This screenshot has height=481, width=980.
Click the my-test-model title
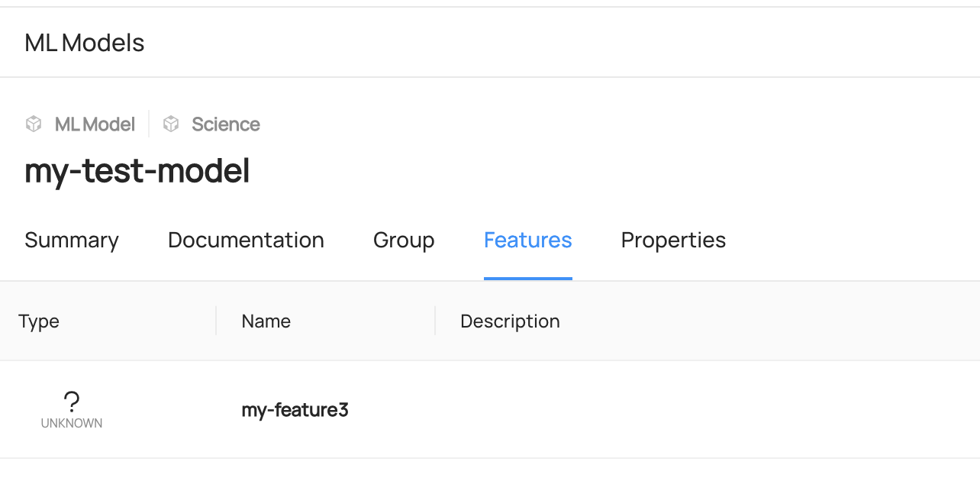click(137, 170)
